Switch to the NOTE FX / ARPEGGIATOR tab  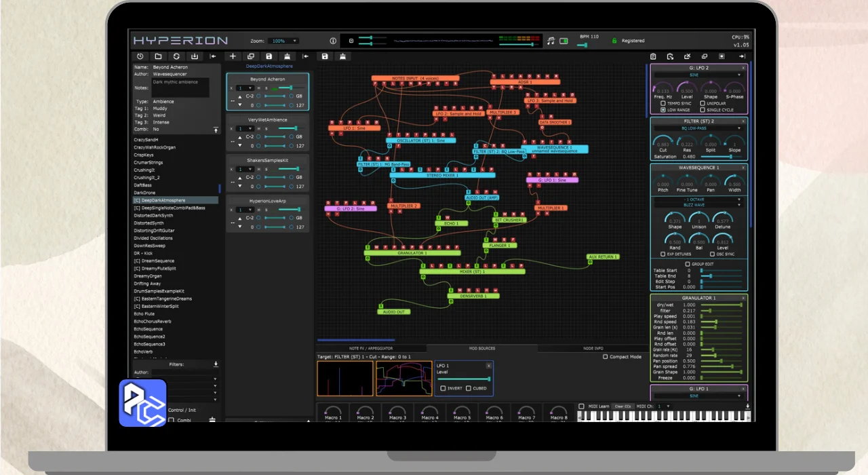[x=371, y=348]
